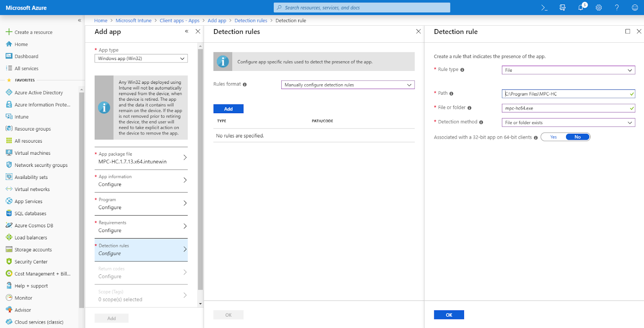Click the Microsoft Intune breadcrumb link
Image resolution: width=644 pixels, height=328 pixels.
click(134, 21)
